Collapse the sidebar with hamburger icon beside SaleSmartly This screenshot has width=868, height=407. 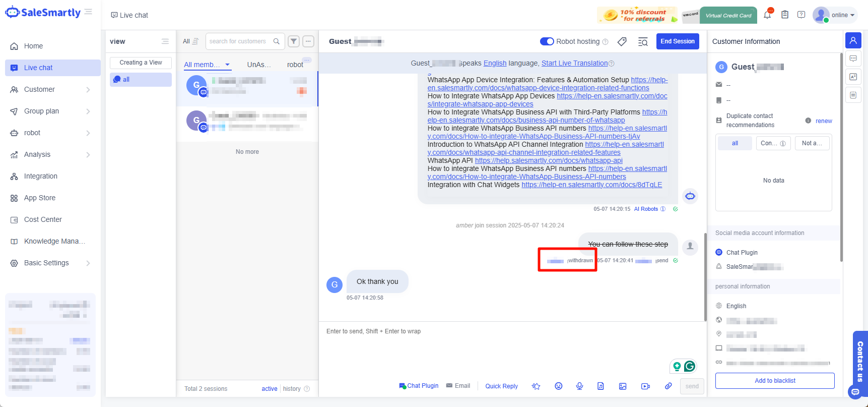pos(88,12)
